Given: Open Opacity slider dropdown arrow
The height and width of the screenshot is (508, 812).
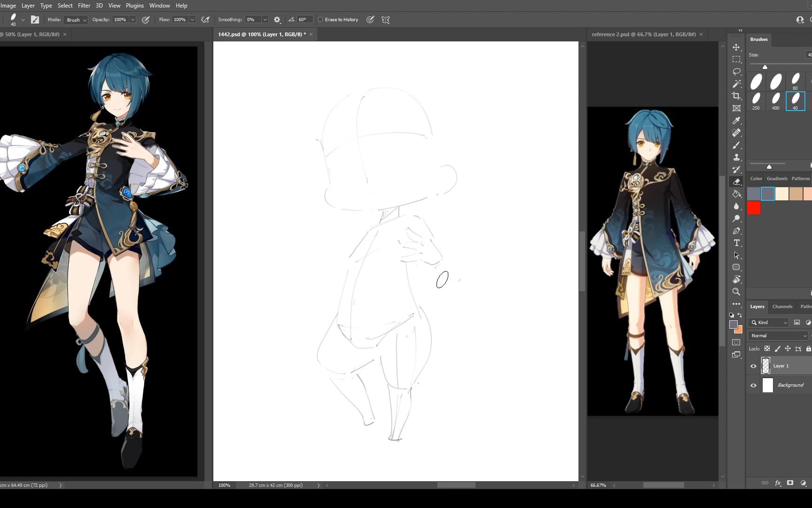Looking at the screenshot, I should [x=133, y=20].
